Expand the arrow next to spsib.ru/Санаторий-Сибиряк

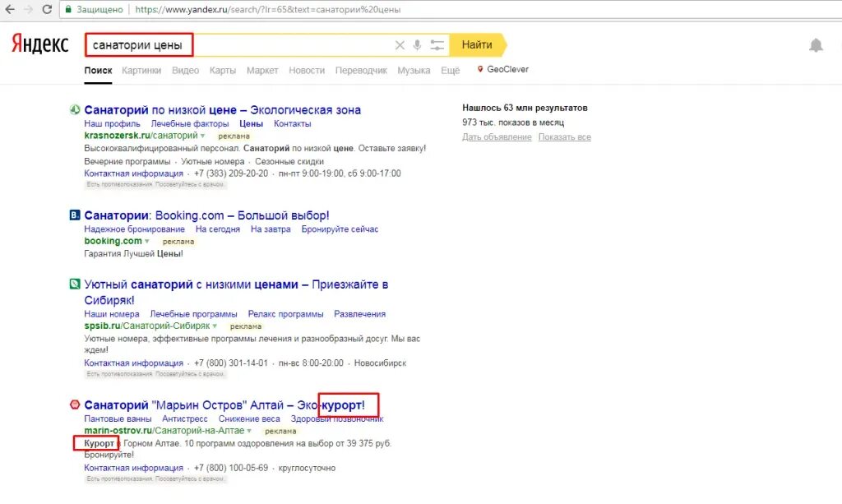pyautogui.click(x=215, y=326)
